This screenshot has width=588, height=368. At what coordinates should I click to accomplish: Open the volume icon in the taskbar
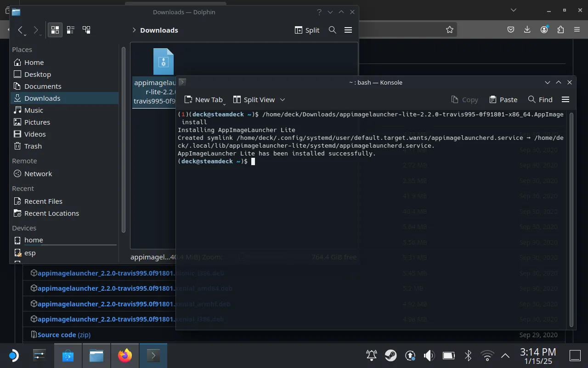tap(429, 355)
